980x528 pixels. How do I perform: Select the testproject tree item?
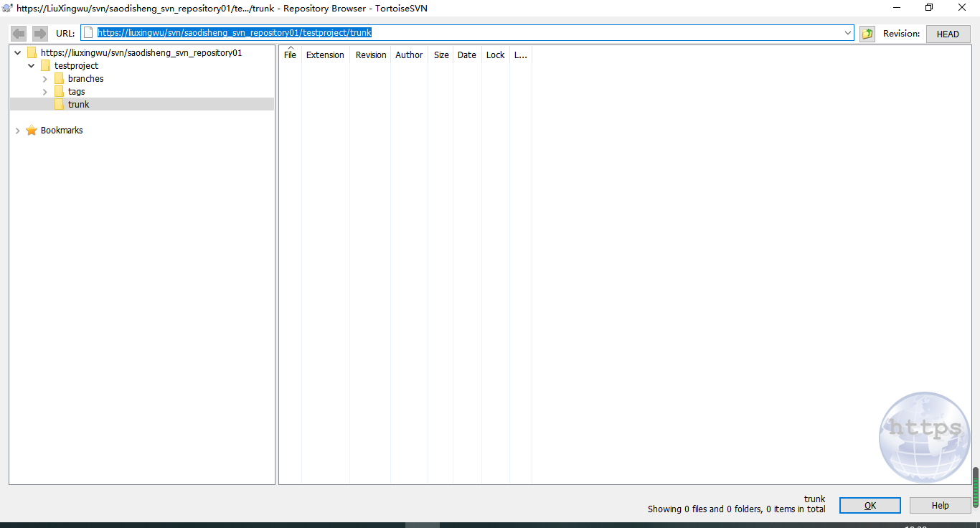77,66
